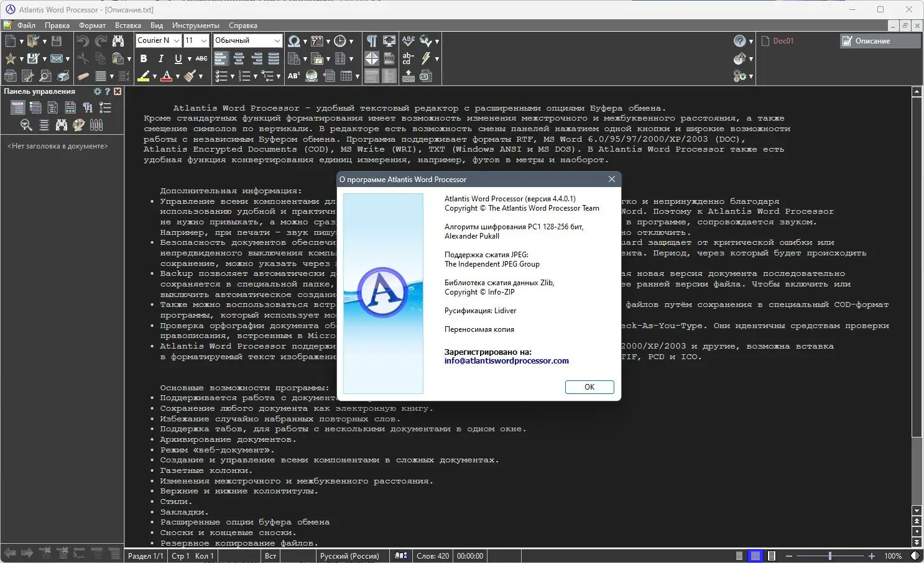Close the Панель управления side panel
This screenshot has width=924, height=563.
pyautogui.click(x=117, y=91)
